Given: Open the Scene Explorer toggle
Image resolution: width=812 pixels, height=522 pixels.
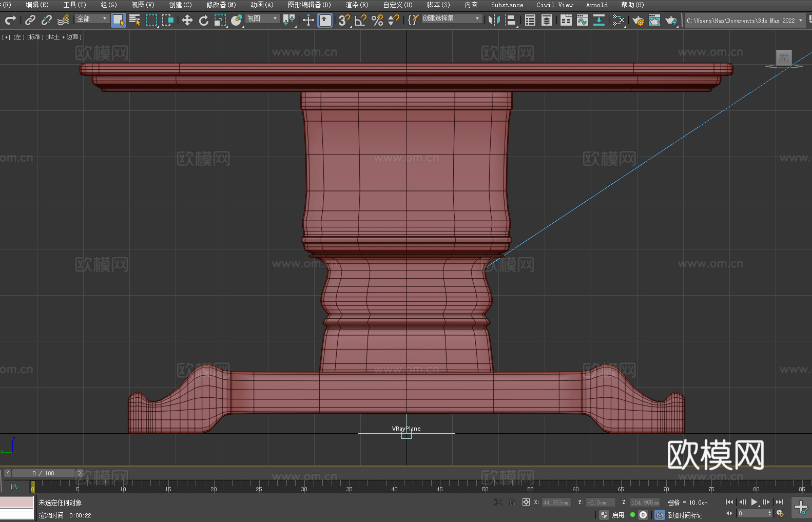Looking at the screenshot, I should [530, 20].
